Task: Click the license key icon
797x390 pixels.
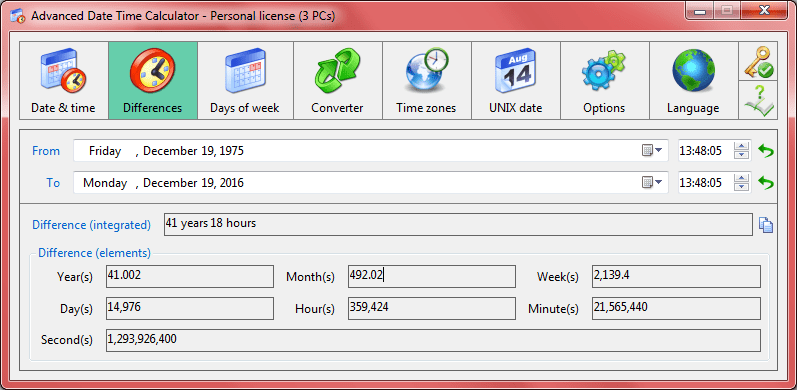Action: pos(758,61)
